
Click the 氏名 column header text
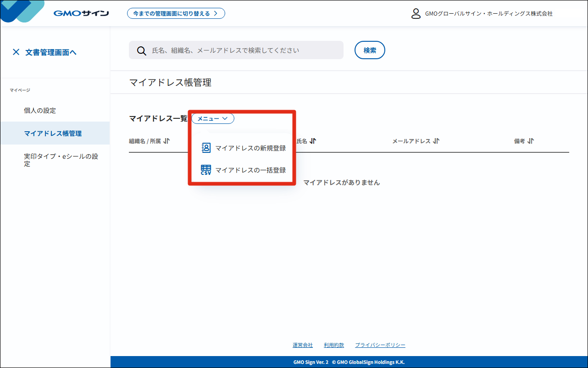point(302,141)
